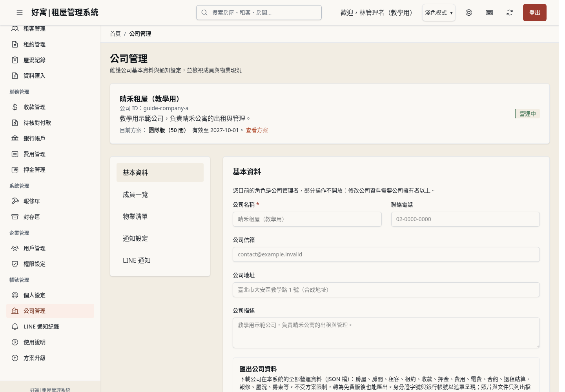Click the 費用管理 icon in sidebar
This screenshot has height=392, width=565.
click(15, 154)
